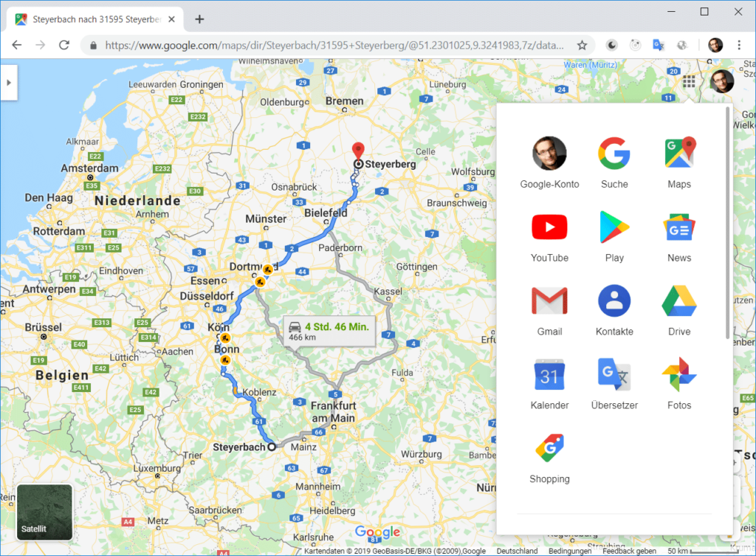Screen dimensions: 756x556
Task: Open Shopping app icon
Action: [549, 458]
